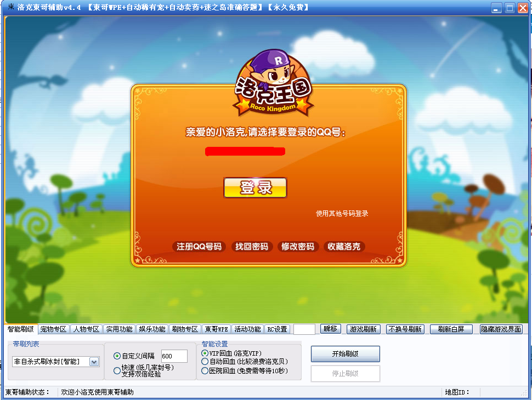Click 隐藏游戏界面 button

[x=501, y=329]
